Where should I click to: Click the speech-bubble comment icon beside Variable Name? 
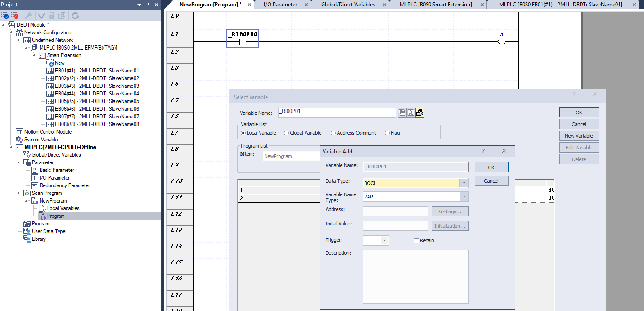402,113
